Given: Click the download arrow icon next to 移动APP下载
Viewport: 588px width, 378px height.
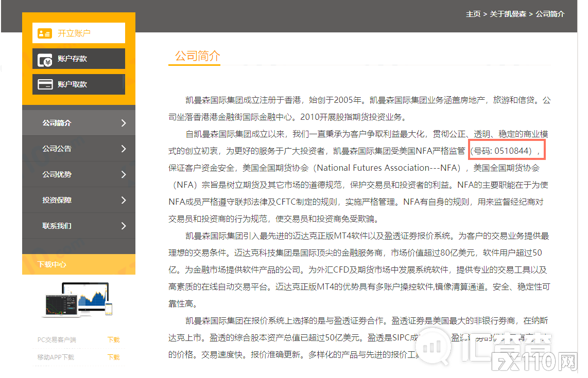Looking at the screenshot, I should (113, 357).
